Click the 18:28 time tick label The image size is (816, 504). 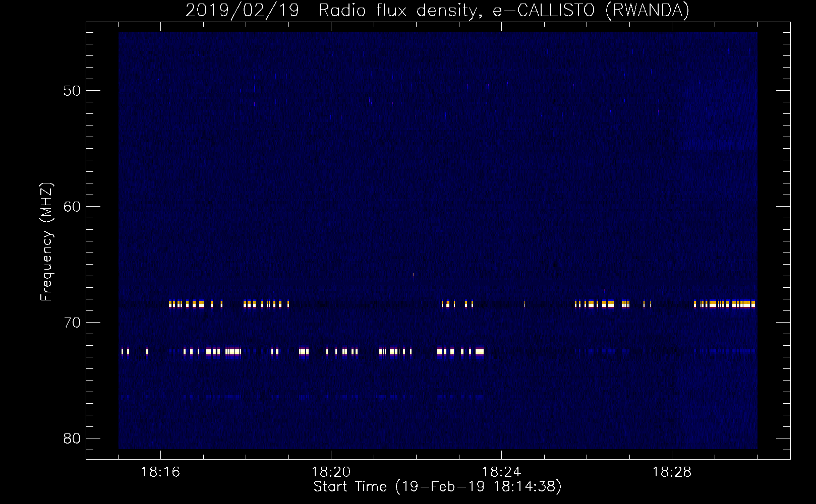tap(672, 472)
